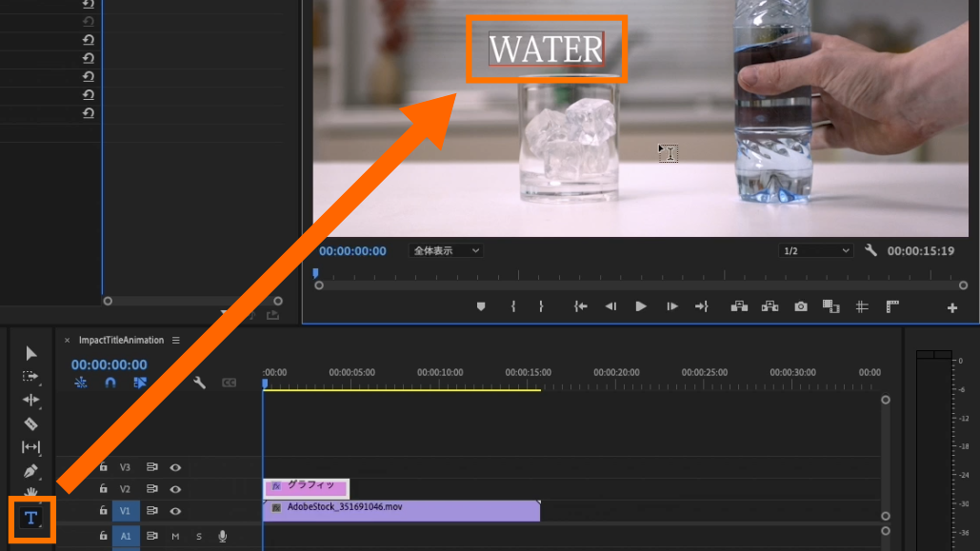The height and width of the screenshot is (551, 980).
Task: Click the Program Monitor current timecode
Action: pyautogui.click(x=352, y=251)
